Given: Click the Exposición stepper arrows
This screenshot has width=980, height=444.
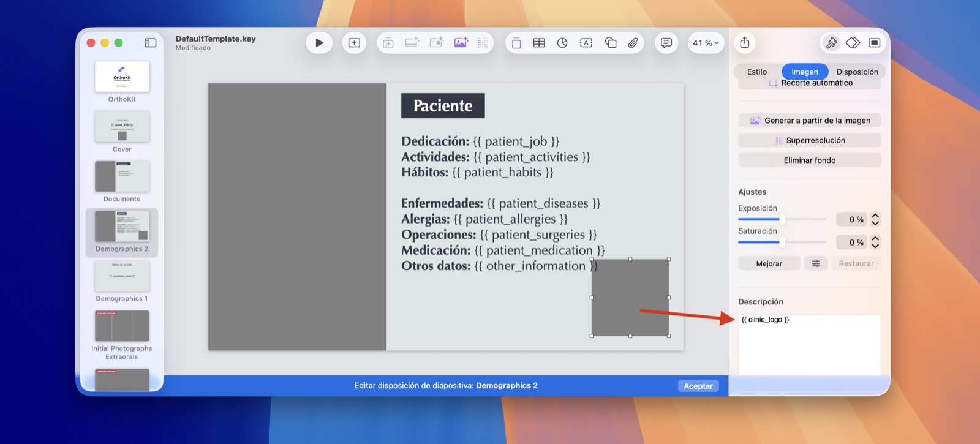Looking at the screenshot, I should click(875, 219).
